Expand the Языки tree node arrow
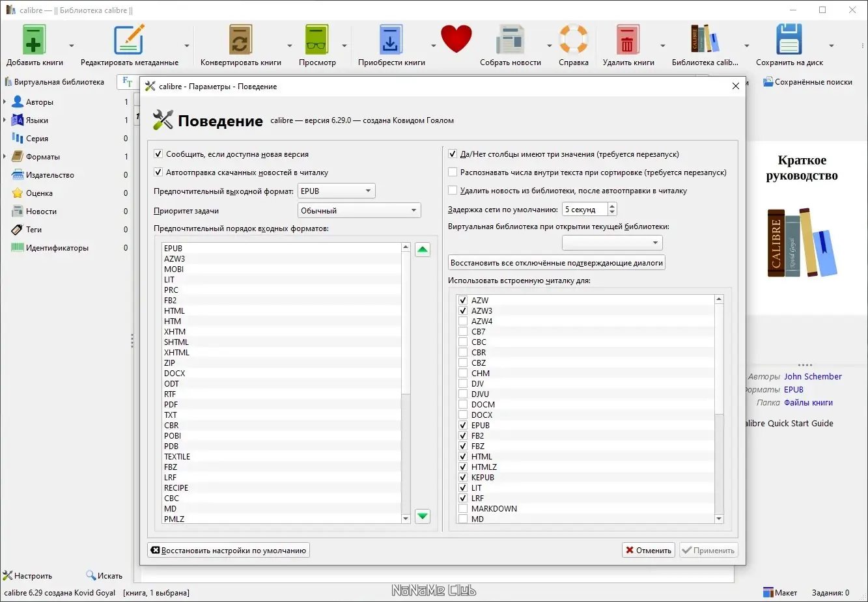Screen dimensions: 868x602 pyautogui.click(x=5, y=120)
